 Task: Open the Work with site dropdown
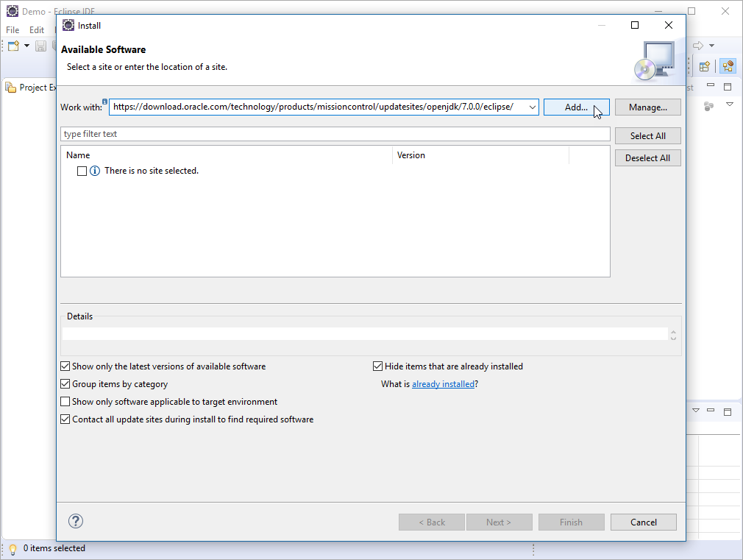tap(532, 107)
